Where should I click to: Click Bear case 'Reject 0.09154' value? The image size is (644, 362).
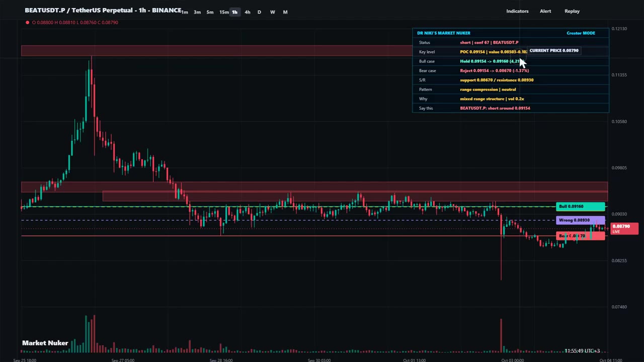coord(494,70)
